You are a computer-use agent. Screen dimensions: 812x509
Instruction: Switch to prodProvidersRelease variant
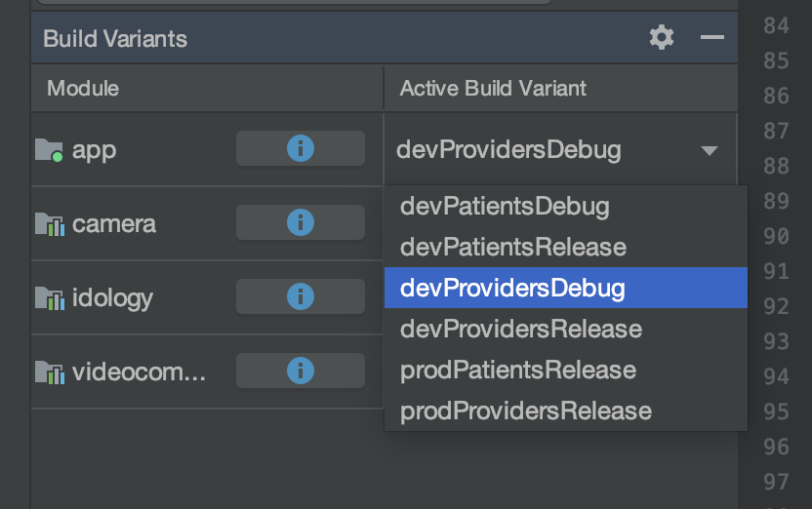click(525, 411)
